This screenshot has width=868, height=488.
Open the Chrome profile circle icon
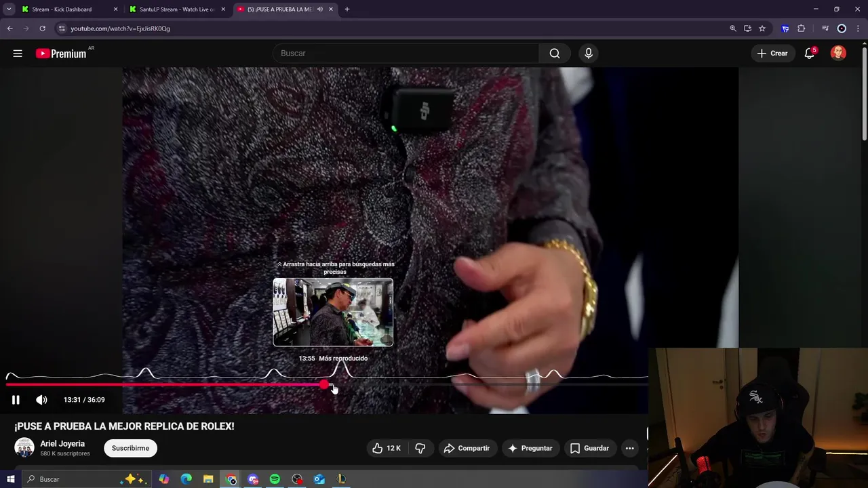pos(842,28)
